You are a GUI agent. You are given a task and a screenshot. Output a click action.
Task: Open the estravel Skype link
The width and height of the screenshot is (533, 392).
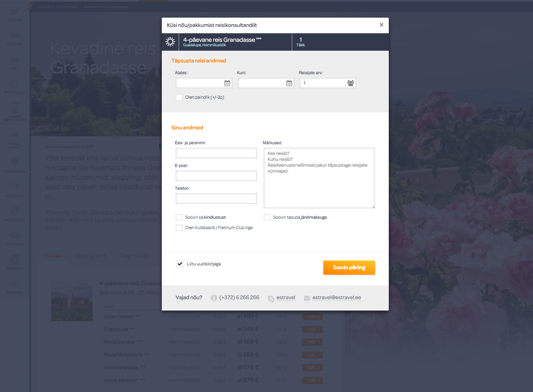(x=286, y=297)
